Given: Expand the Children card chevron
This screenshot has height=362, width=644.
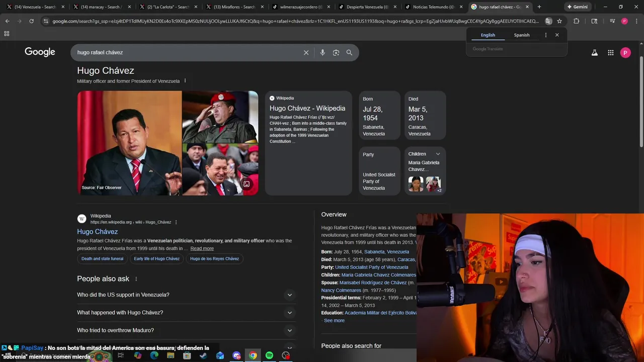Looking at the screenshot, I should [x=438, y=154].
